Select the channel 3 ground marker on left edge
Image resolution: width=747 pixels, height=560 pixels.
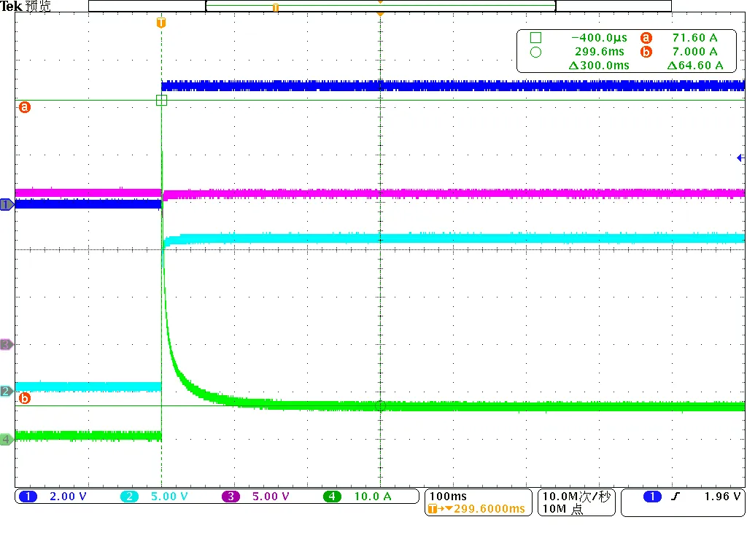[x=7, y=344]
